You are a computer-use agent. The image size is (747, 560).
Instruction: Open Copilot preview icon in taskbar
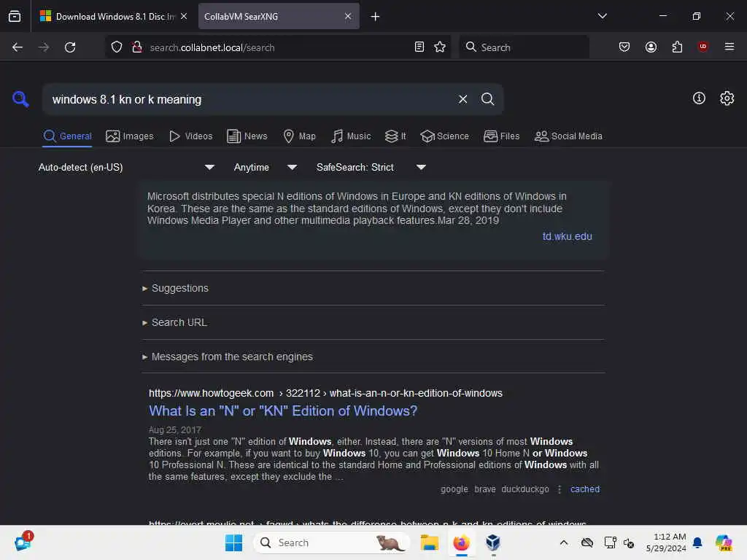click(724, 542)
